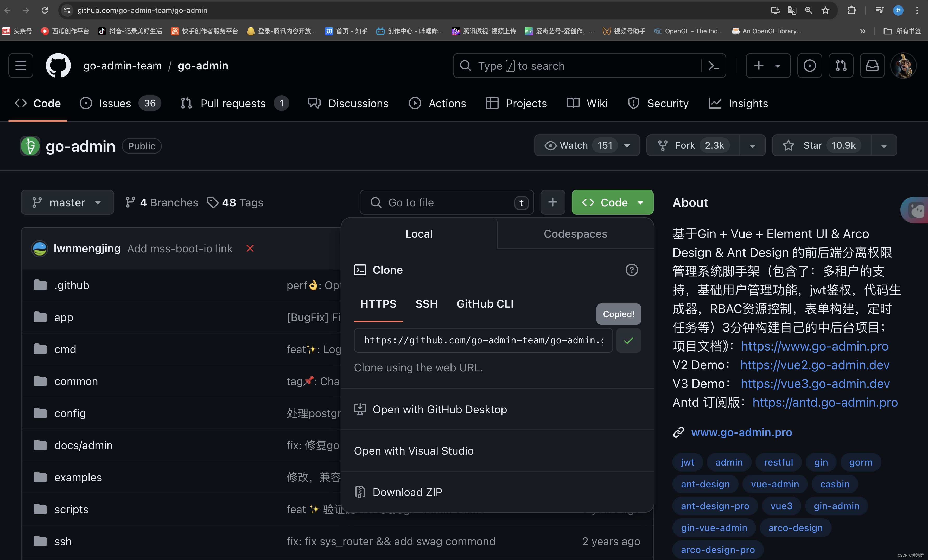Toggle the green Code dropdown button
This screenshot has height=560, width=928.
point(612,202)
